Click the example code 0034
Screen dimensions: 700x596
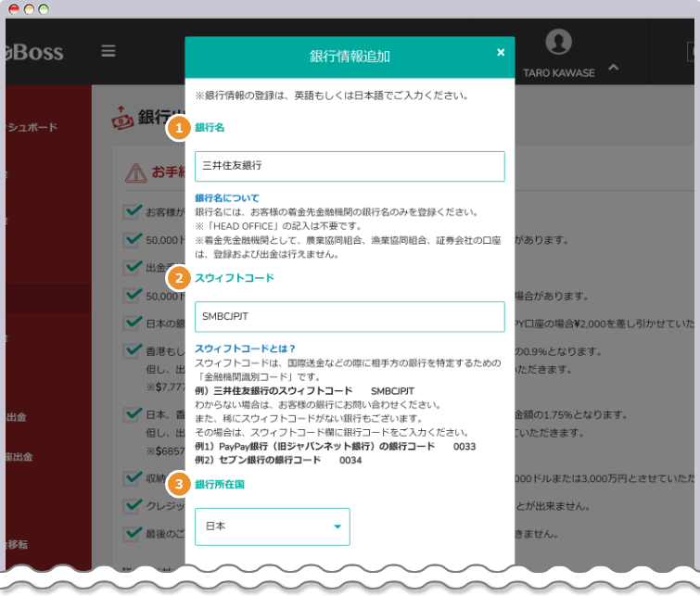(x=350, y=461)
